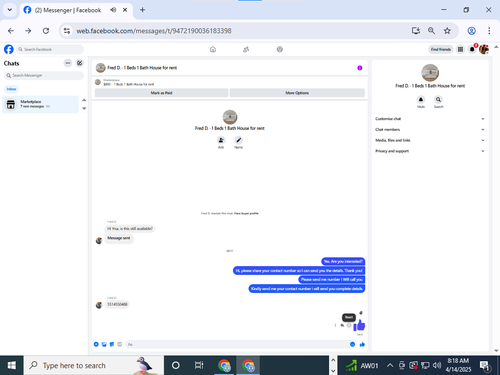Search in conversation from right panel
500x375 pixels.
[x=438, y=100]
